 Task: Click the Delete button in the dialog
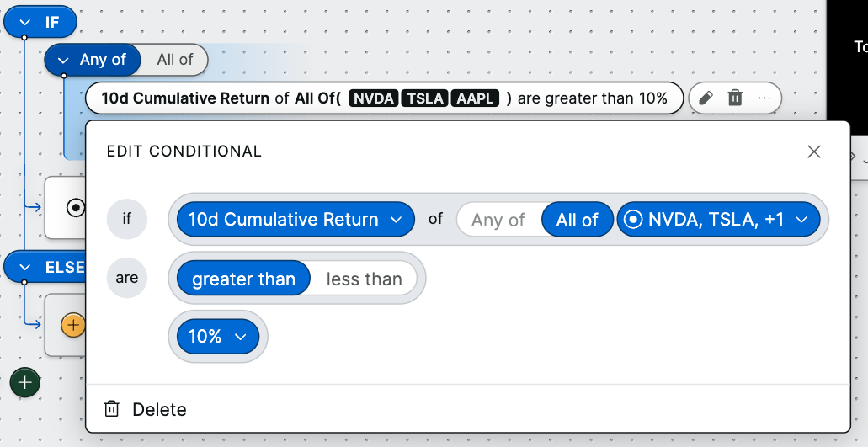tap(158, 409)
